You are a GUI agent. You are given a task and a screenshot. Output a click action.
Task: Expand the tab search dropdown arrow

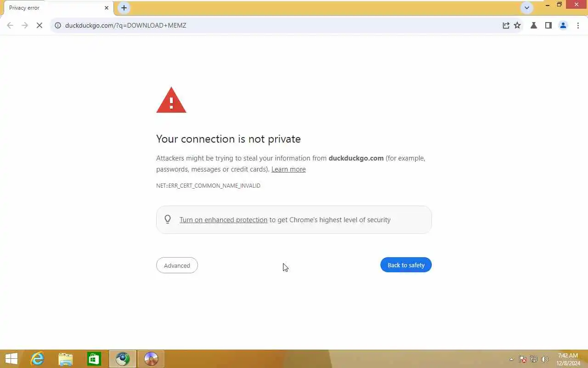click(x=527, y=8)
